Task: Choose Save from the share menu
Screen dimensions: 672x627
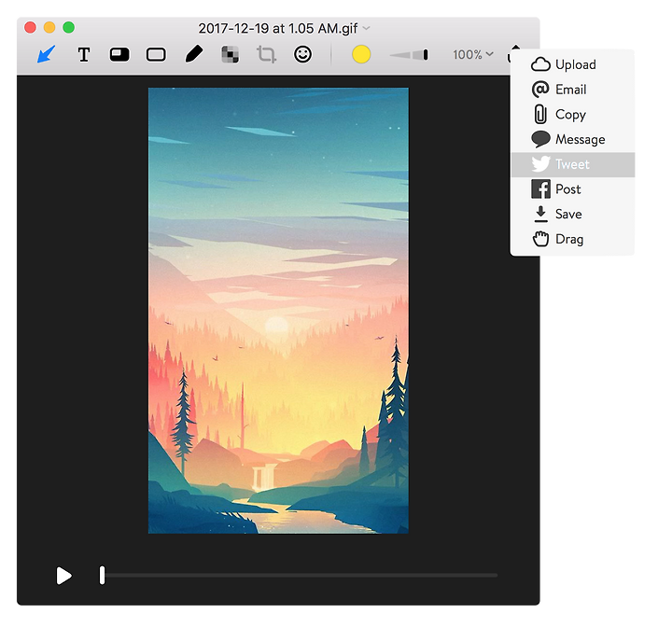Action: [573, 215]
